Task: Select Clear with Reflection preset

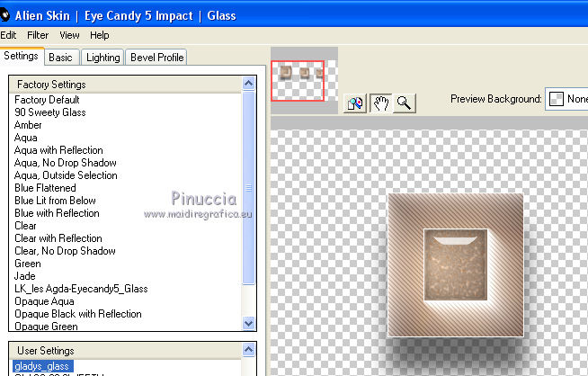Action: 58,238
